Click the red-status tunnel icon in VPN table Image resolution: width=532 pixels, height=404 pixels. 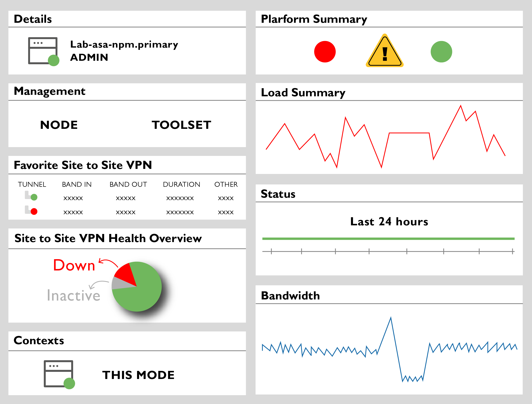31,210
